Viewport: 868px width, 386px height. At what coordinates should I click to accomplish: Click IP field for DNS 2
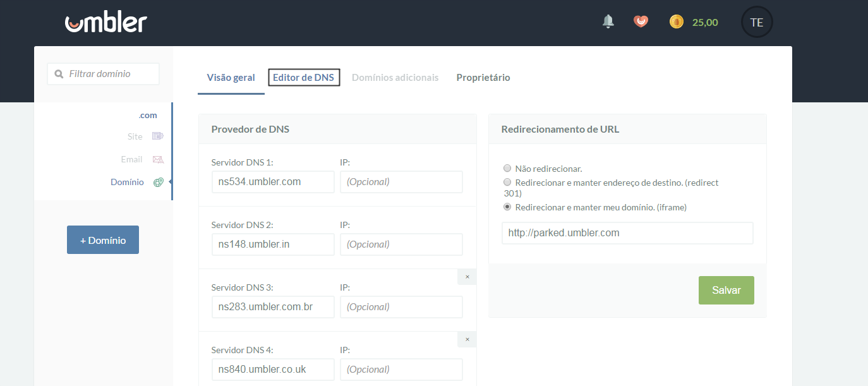401,244
